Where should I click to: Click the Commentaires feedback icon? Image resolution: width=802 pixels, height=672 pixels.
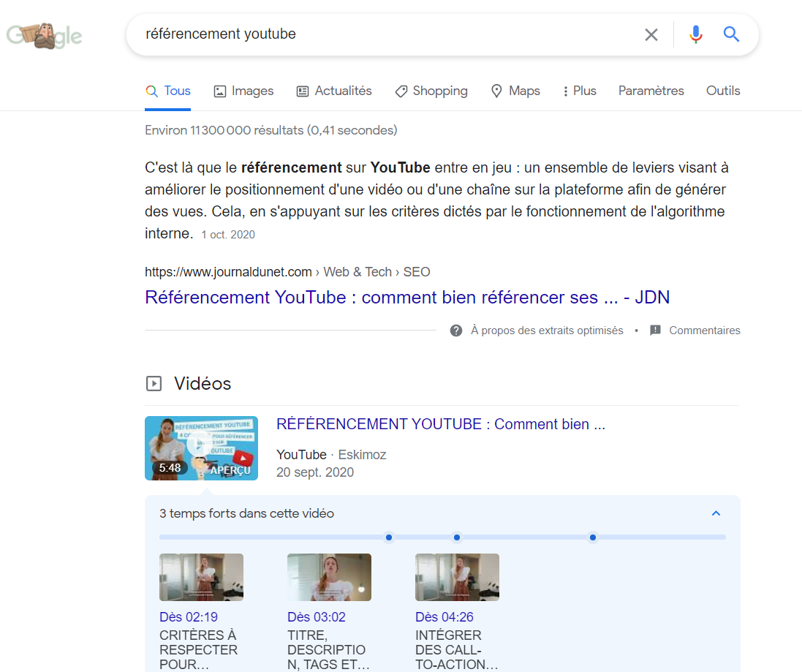(655, 331)
